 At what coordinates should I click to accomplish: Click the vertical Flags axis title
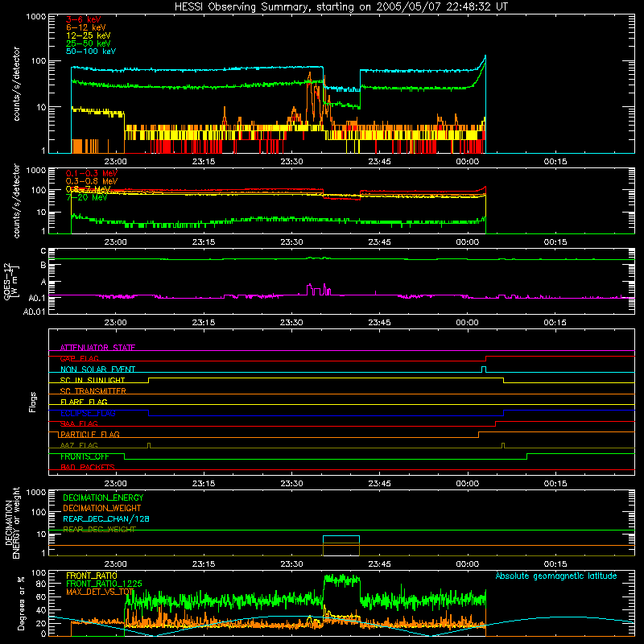33,402
